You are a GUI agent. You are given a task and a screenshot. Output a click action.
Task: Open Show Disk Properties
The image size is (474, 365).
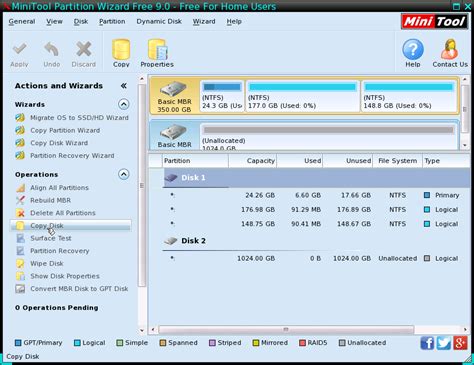(65, 276)
